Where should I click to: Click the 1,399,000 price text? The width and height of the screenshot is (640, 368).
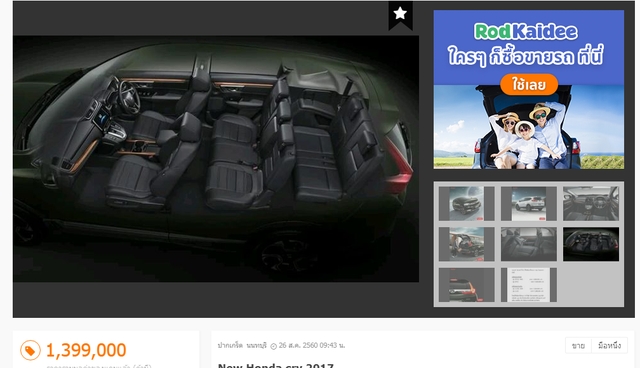(x=86, y=350)
